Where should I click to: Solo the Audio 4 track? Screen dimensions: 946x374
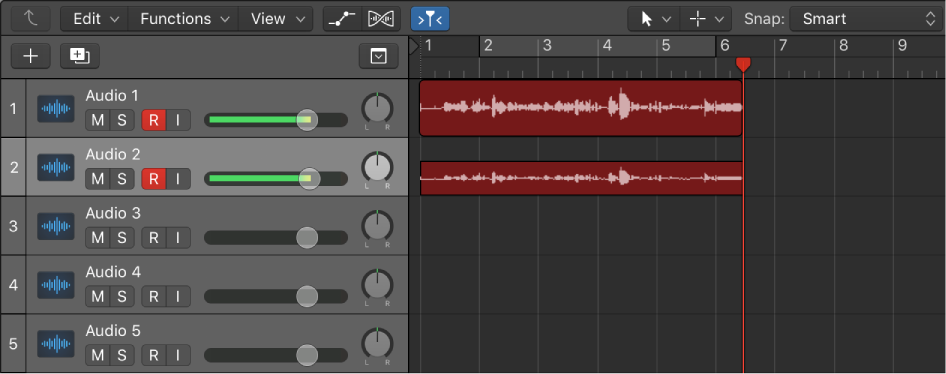(122, 297)
